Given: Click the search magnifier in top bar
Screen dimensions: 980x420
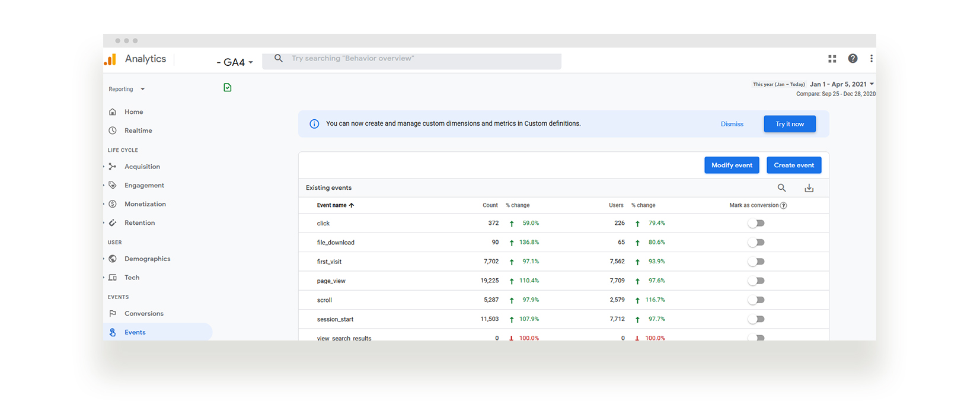Looking at the screenshot, I should pos(279,58).
